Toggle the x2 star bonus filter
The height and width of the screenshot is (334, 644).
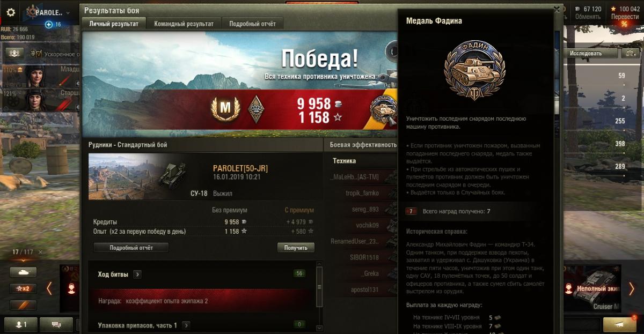point(23,288)
